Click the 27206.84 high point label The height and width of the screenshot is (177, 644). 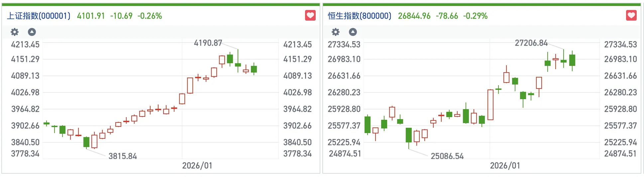[x=531, y=43]
